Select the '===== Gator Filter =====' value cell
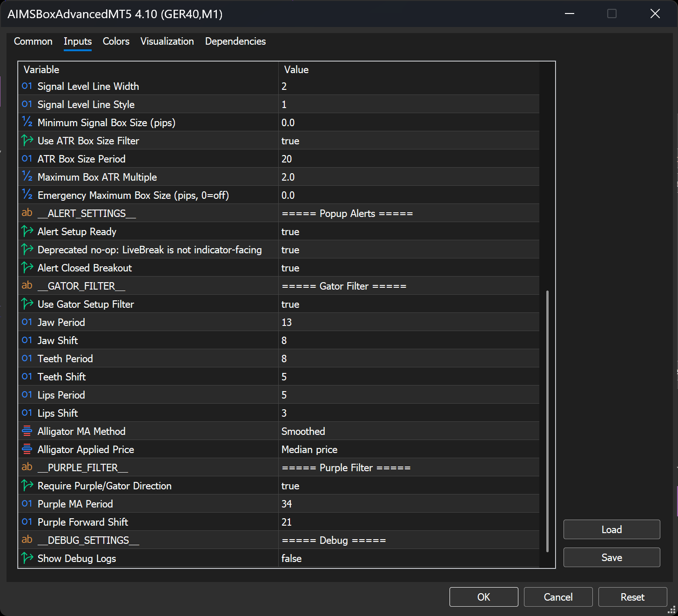The width and height of the screenshot is (678, 616). tap(409, 286)
